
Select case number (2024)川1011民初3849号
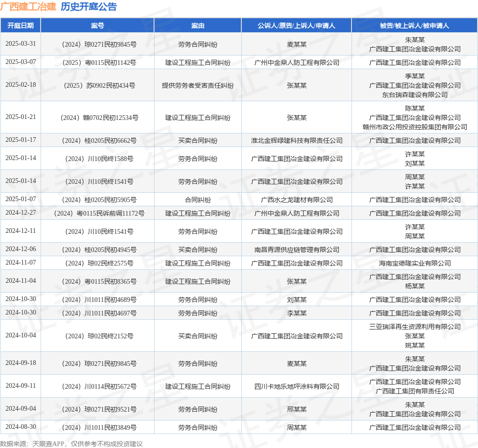99,427
